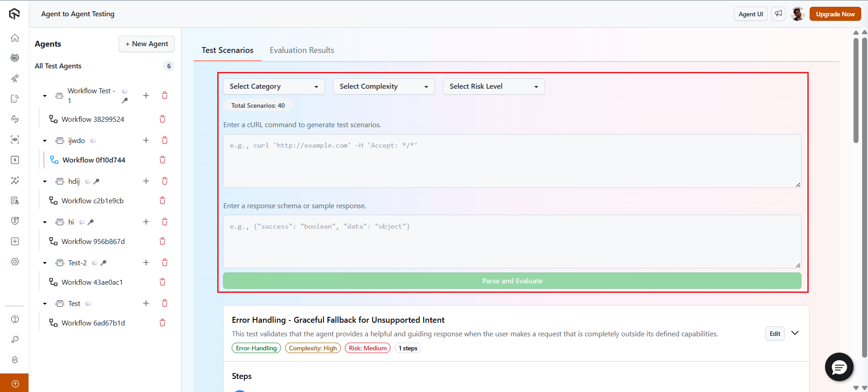The image size is (868, 392).
Task: Open the settings gear in sidebar
Action: [15, 262]
